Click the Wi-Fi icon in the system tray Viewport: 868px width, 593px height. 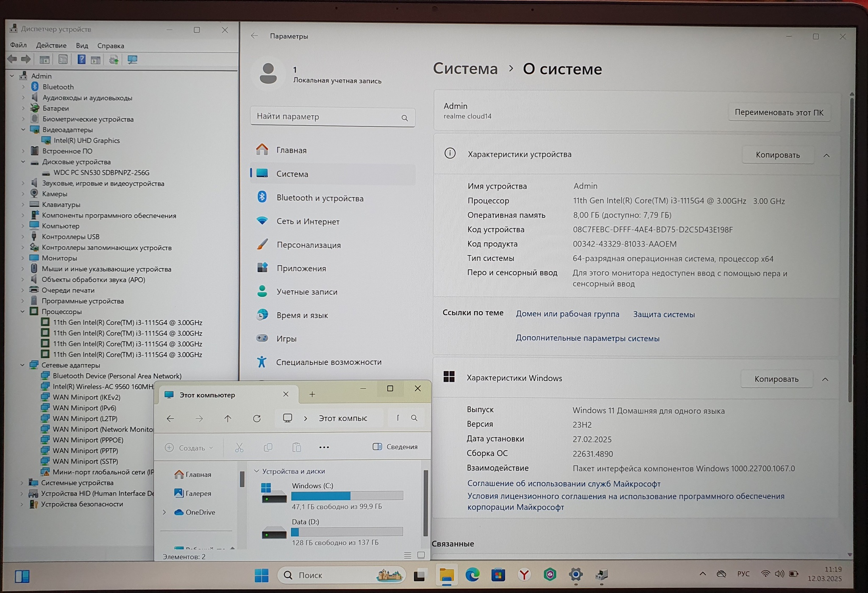765,574
